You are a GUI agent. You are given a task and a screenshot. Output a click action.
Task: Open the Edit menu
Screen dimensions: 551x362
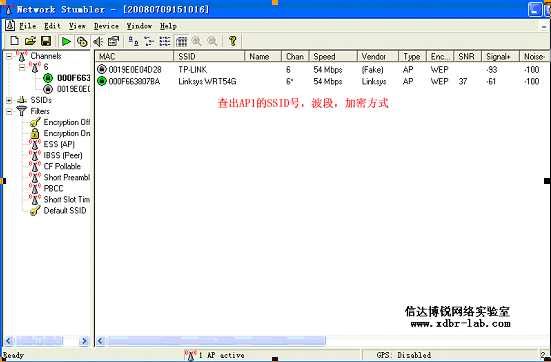52,26
